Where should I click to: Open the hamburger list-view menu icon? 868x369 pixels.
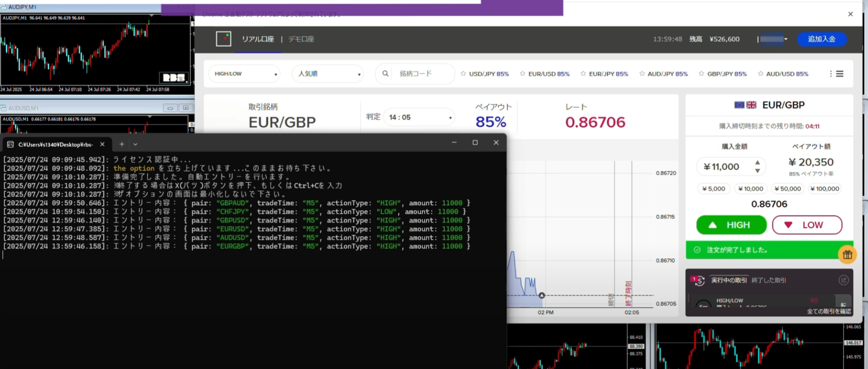click(x=840, y=74)
